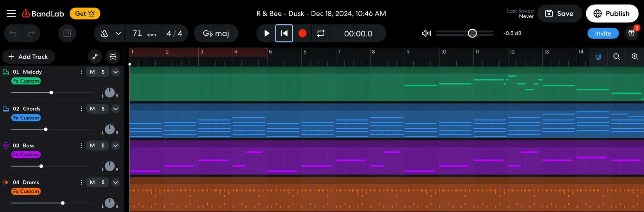644x212 pixels.
Task: Open the Drums track options menu
Action: pyautogui.click(x=81, y=182)
